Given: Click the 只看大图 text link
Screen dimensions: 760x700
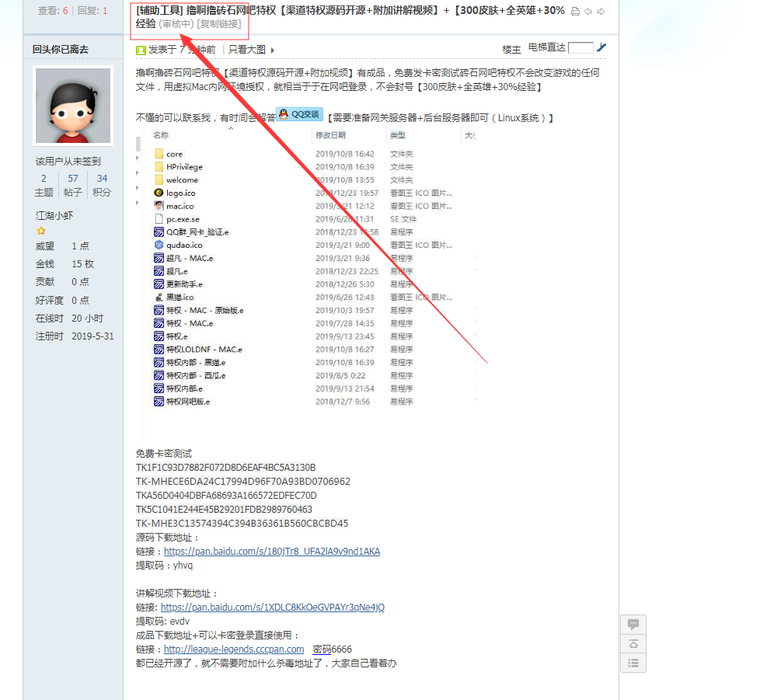Looking at the screenshot, I should [x=247, y=50].
